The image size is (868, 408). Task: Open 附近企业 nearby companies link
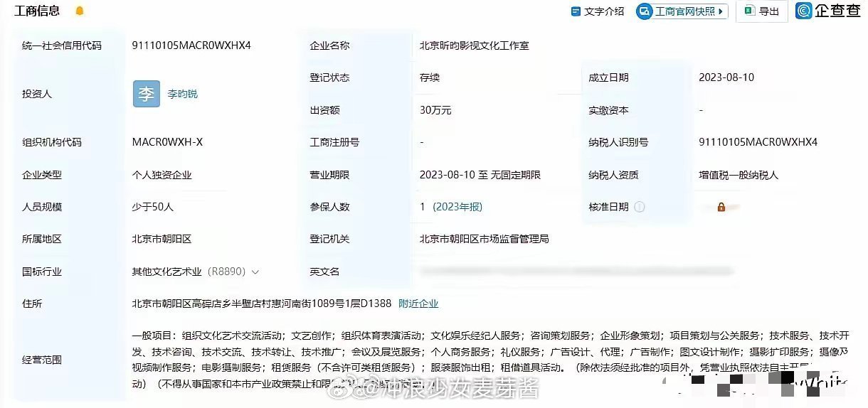click(x=418, y=304)
